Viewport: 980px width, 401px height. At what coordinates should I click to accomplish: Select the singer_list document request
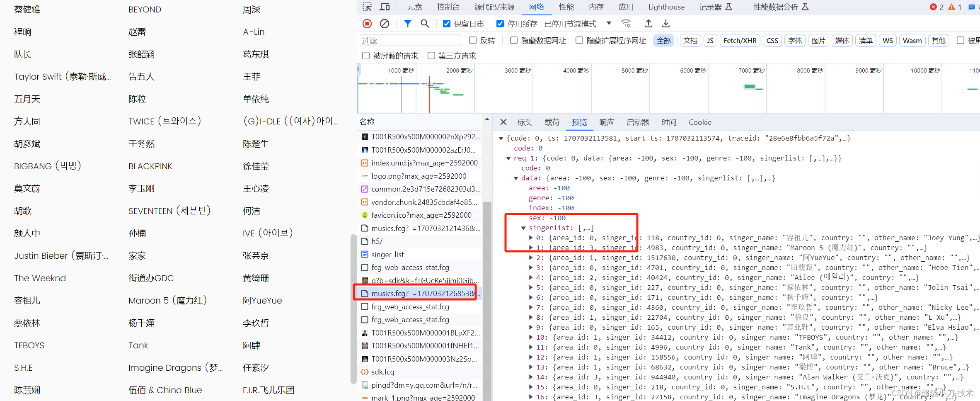pyautogui.click(x=419, y=254)
